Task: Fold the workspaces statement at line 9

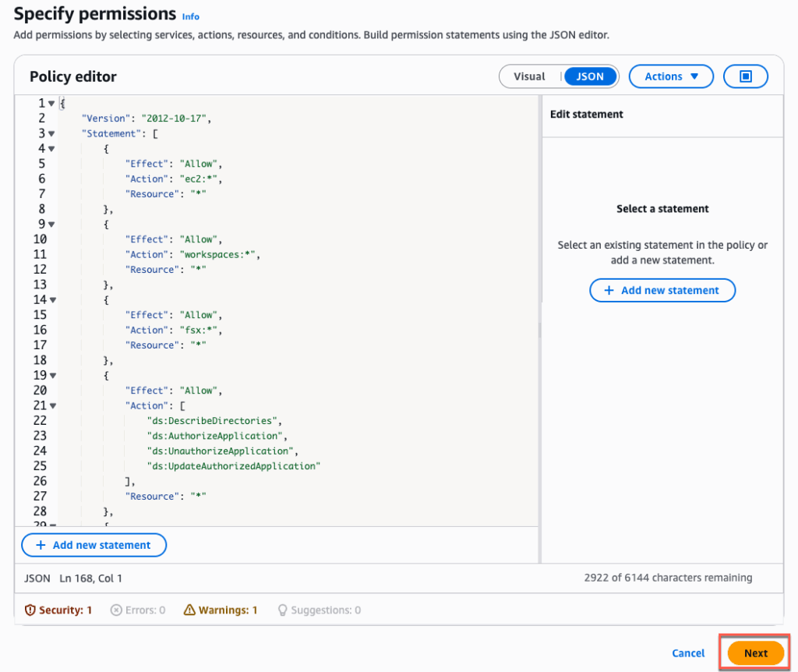Action: (x=51, y=225)
